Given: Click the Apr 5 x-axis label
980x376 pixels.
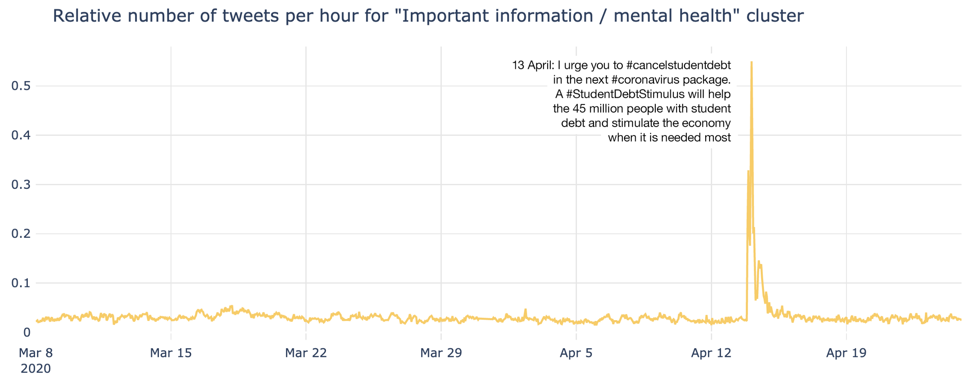Looking at the screenshot, I should pyautogui.click(x=576, y=353).
